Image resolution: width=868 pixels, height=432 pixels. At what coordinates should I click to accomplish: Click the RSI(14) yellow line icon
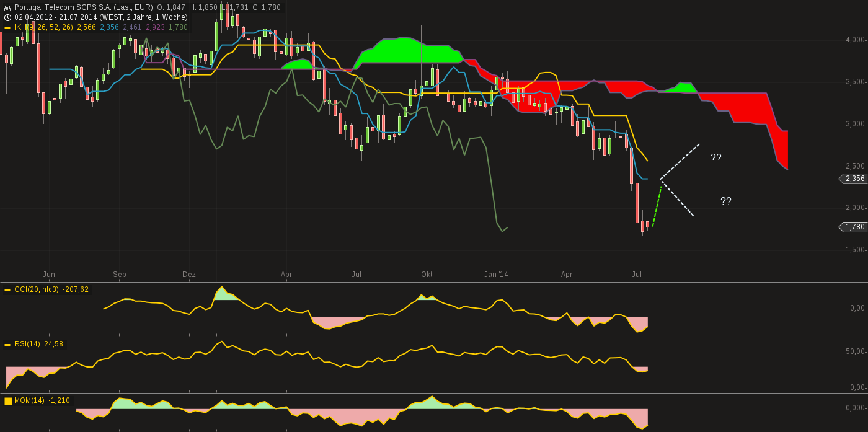pyautogui.click(x=7, y=344)
